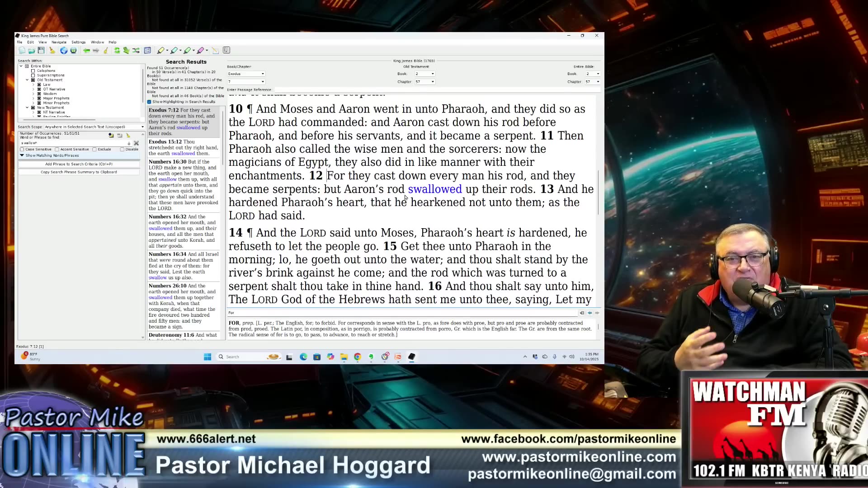Toggle Show Highlighting in Search Results
Screen dimensions: 868x488
(x=149, y=102)
